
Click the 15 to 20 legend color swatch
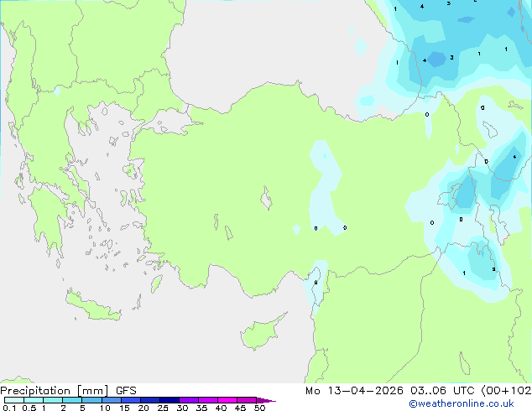coord(130,400)
